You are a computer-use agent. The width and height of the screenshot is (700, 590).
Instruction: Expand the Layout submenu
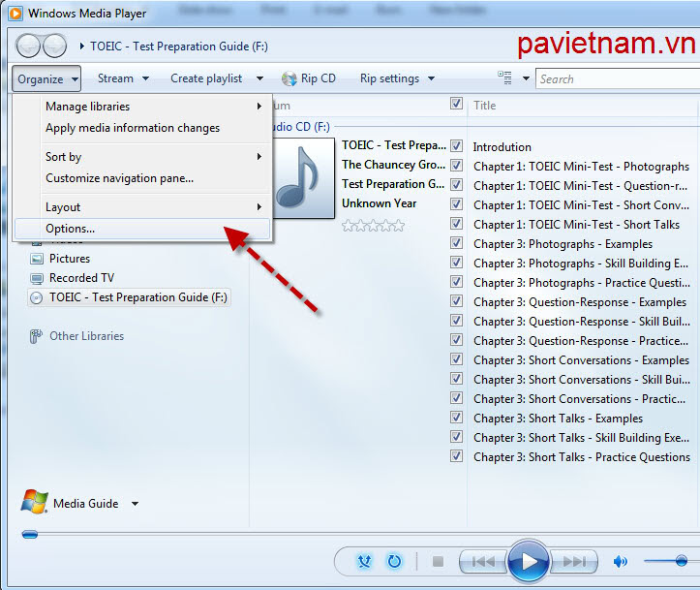[x=259, y=207]
